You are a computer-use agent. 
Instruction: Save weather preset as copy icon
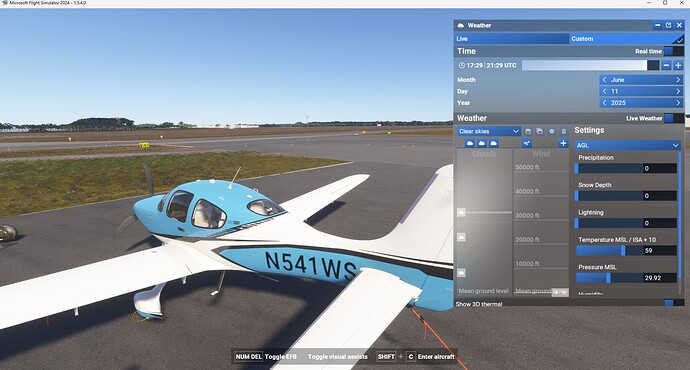point(540,131)
